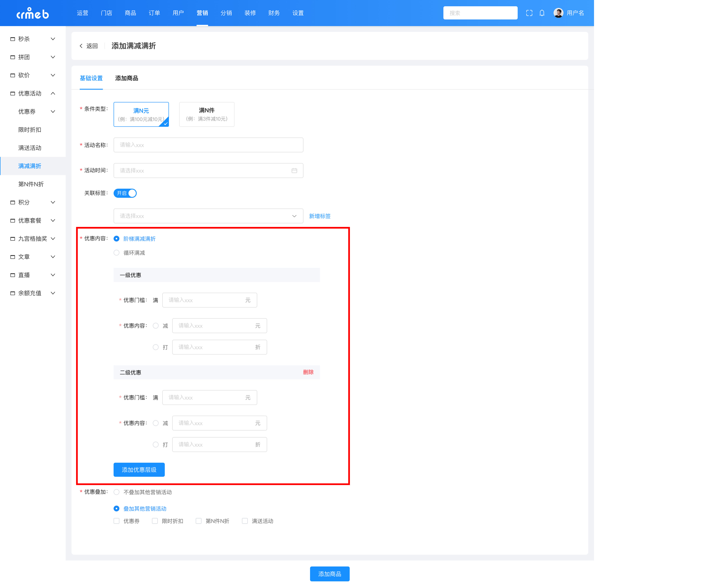Choose 减 radio in 一级优惠

156,326
